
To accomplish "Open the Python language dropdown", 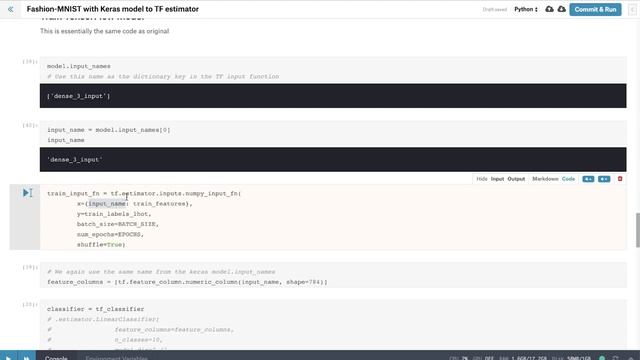I will [526, 9].
